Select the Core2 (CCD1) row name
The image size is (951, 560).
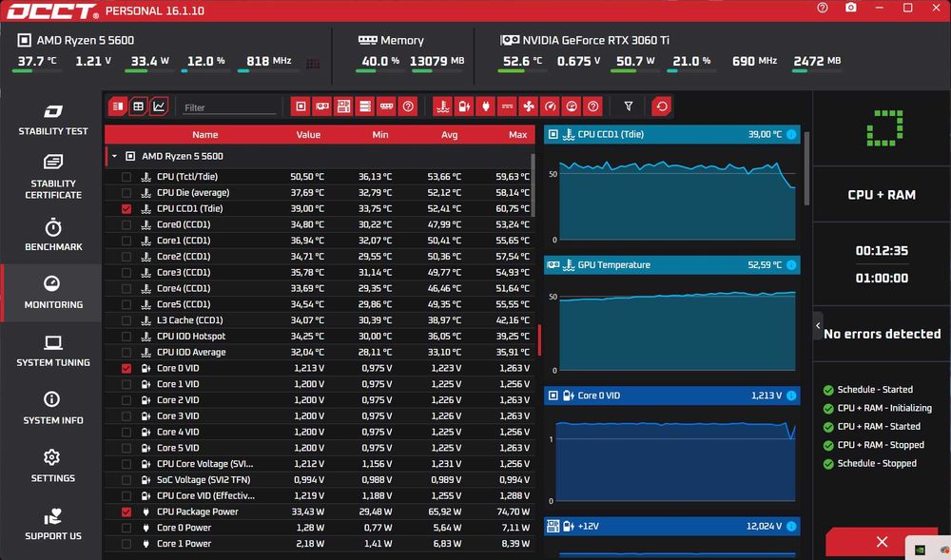tap(184, 257)
